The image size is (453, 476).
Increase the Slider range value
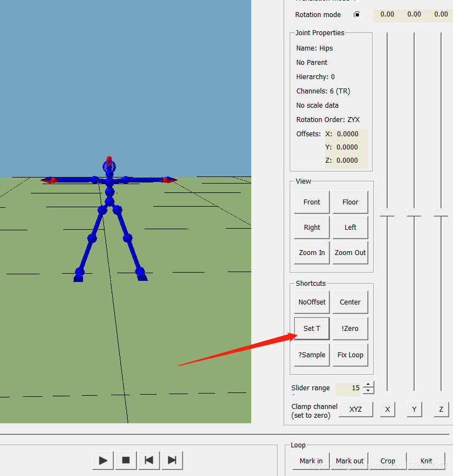[368, 384]
